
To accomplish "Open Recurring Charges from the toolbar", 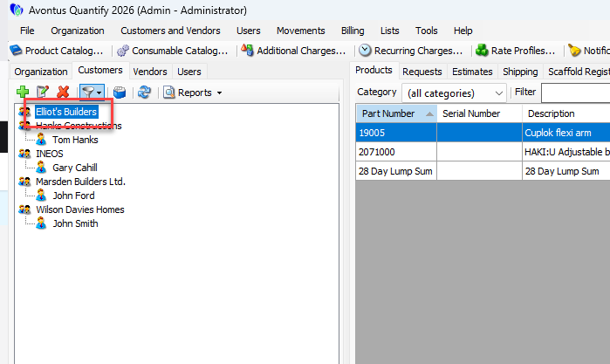I will 410,51.
